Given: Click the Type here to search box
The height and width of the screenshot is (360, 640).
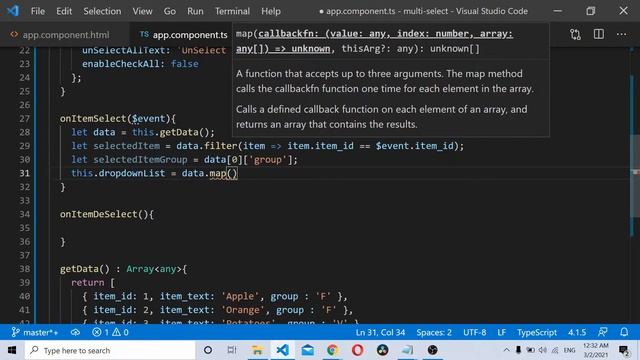Looking at the screenshot, I should tap(110, 350).
